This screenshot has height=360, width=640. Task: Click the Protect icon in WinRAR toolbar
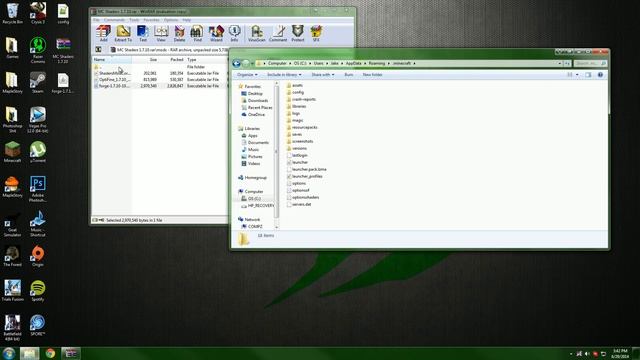point(298,33)
